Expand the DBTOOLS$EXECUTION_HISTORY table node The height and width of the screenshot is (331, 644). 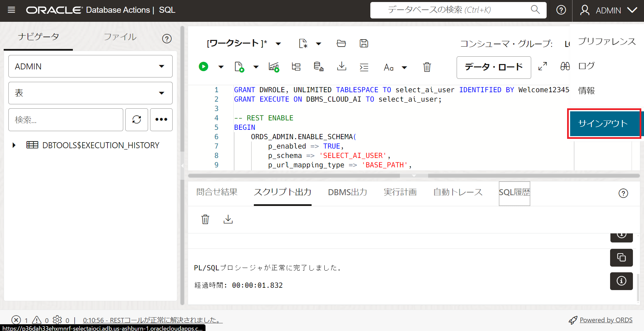[x=14, y=145]
